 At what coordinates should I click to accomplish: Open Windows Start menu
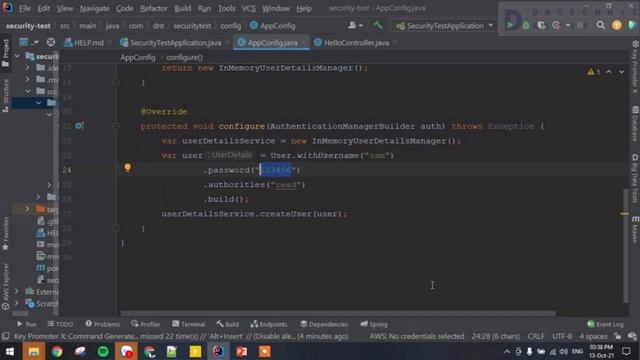click(x=10, y=351)
